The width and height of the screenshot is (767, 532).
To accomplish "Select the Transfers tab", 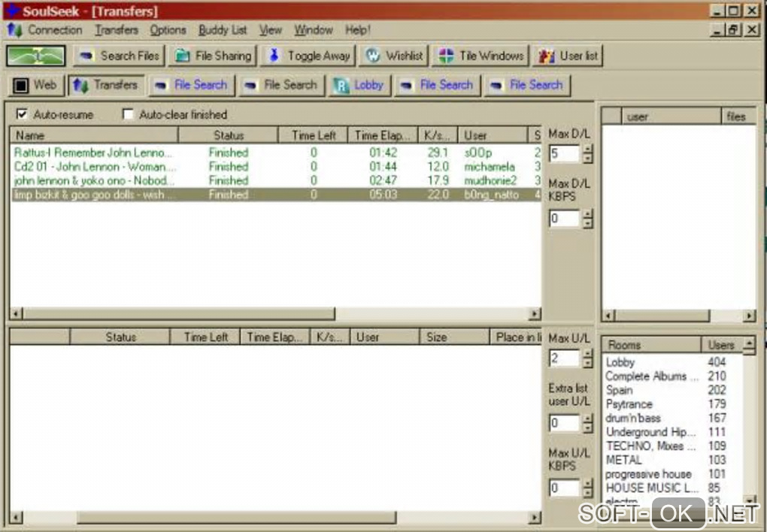I will (106, 85).
